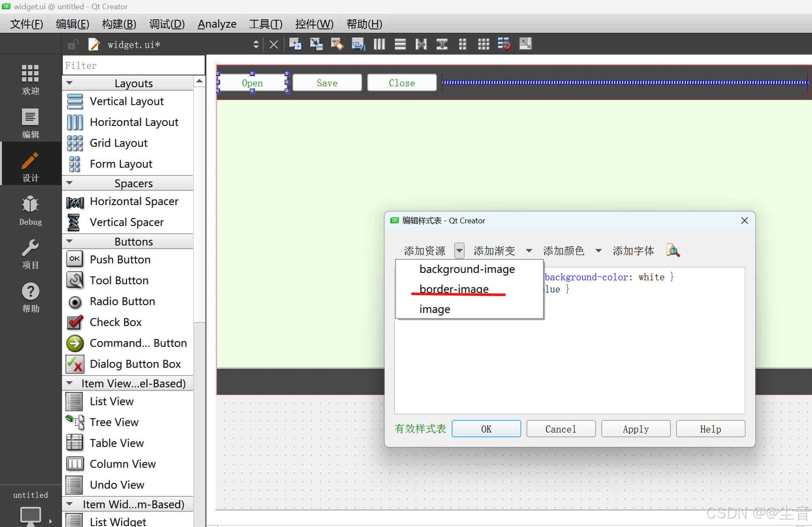Open the 构建(B) menu
812x527 pixels.
click(x=119, y=24)
